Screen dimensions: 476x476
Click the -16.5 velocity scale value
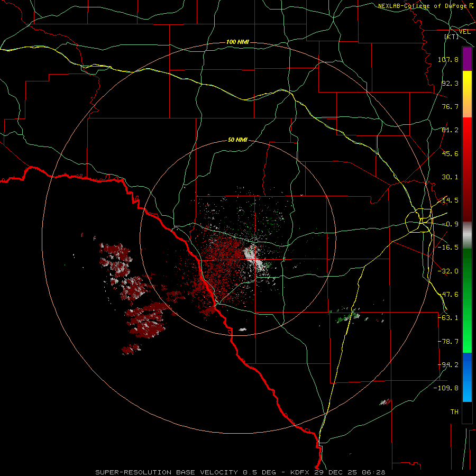coord(448,248)
